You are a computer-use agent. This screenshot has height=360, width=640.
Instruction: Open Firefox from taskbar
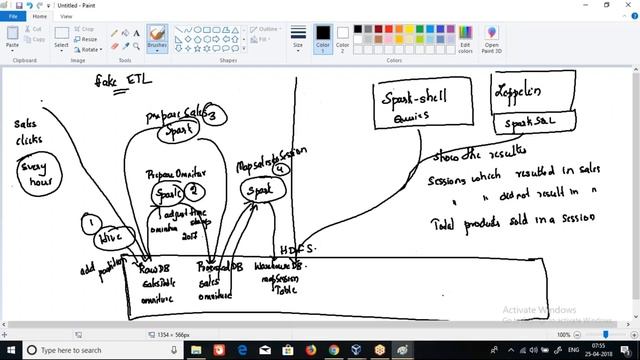click(x=311, y=350)
